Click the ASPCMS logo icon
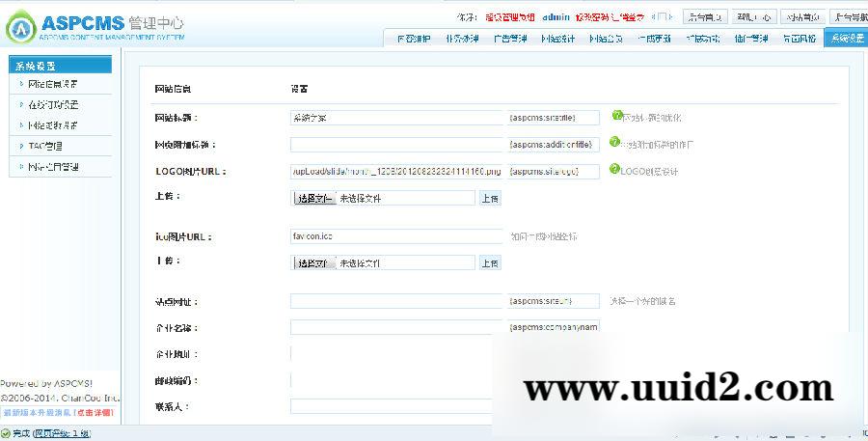Viewport: 868px width, 441px height. click(x=21, y=27)
